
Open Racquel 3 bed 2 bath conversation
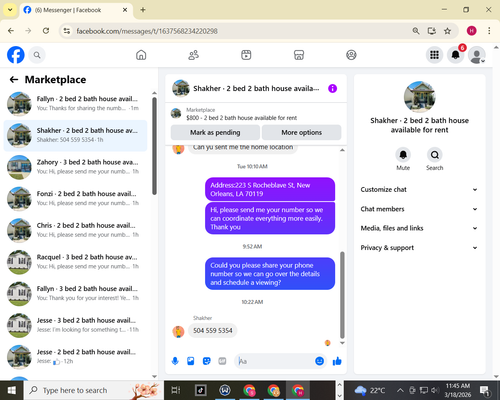click(75, 262)
